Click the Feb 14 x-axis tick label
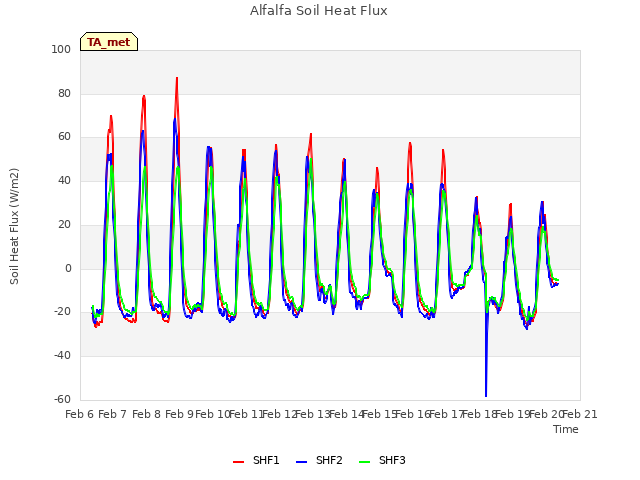Viewport: 640px width, 480px height. (347, 414)
